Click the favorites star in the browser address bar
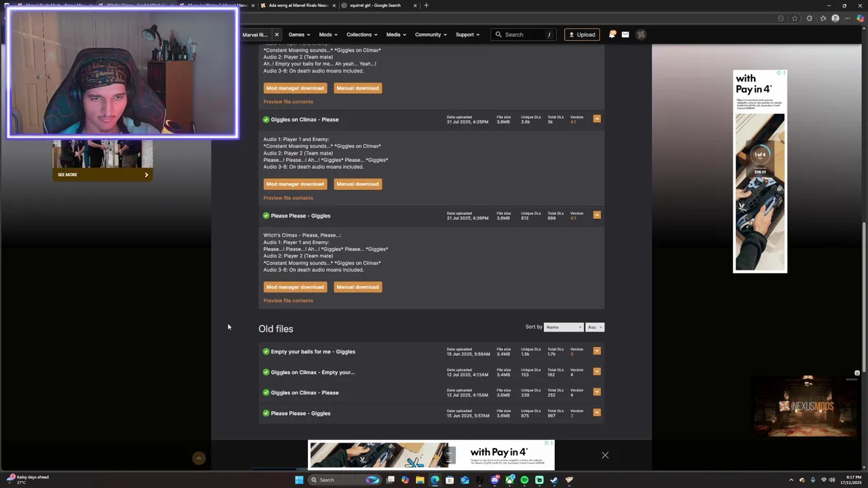 point(795,18)
